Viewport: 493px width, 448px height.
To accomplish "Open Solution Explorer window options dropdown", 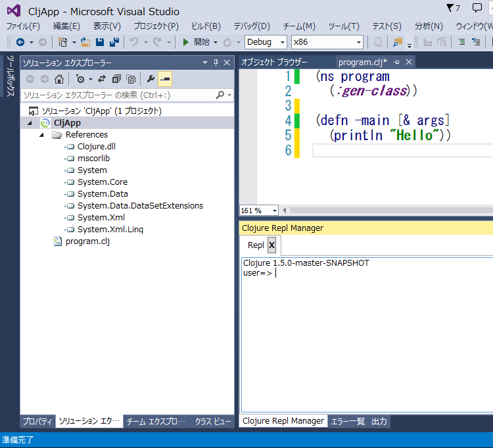I will pos(205,62).
